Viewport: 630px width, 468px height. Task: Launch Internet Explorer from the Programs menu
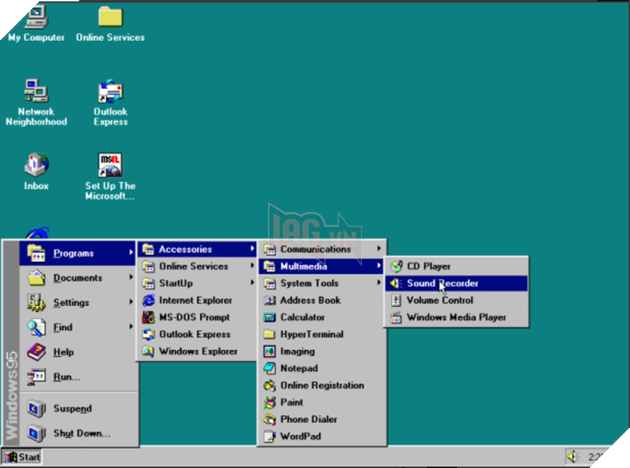(197, 300)
